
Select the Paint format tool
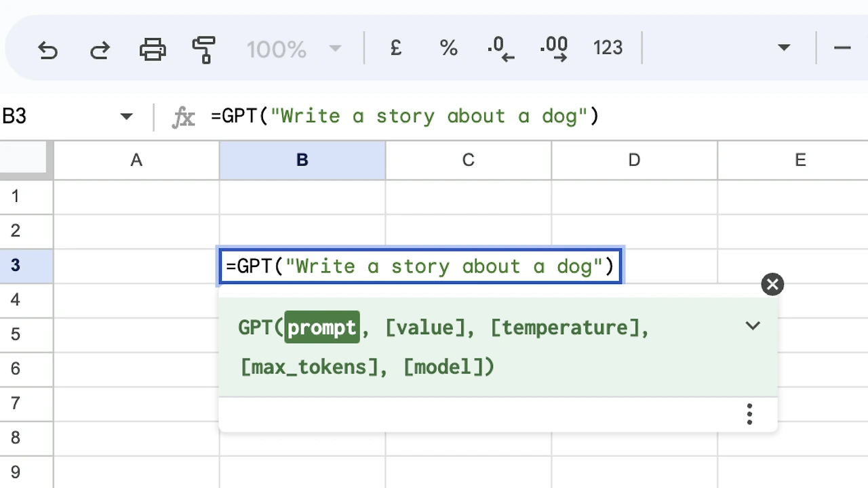click(x=203, y=49)
